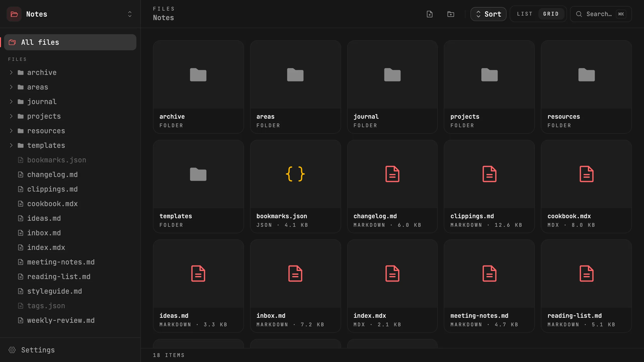Click the new folder icon in toolbar
Image resolution: width=644 pixels, height=362 pixels.
pos(451,14)
